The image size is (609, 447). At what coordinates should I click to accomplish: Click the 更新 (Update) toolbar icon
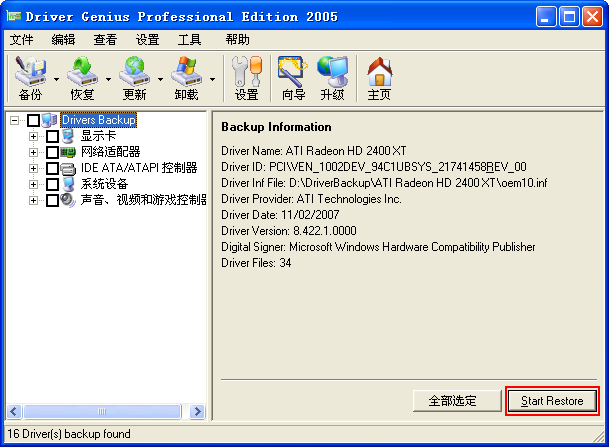(x=134, y=78)
